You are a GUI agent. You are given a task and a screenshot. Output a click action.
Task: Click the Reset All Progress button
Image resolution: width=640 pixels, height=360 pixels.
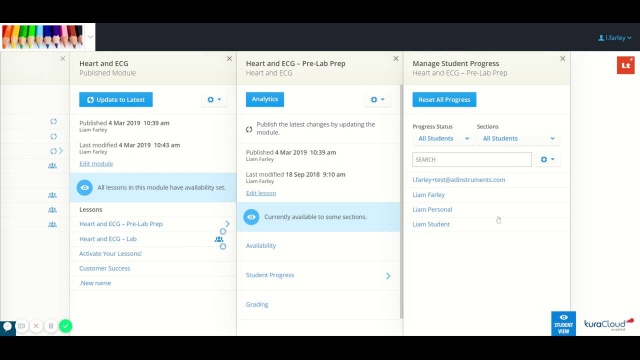point(444,100)
